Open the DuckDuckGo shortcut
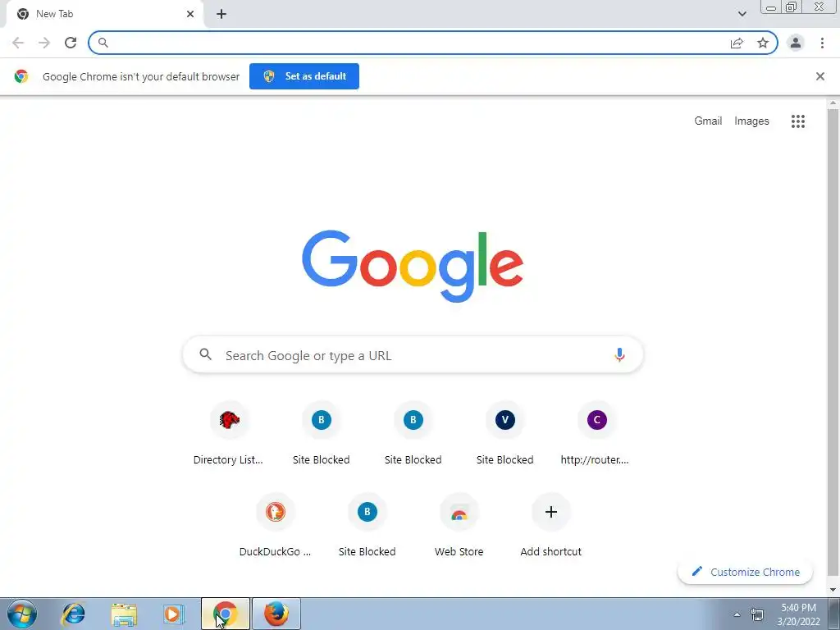This screenshot has width=840, height=630. coord(275,525)
